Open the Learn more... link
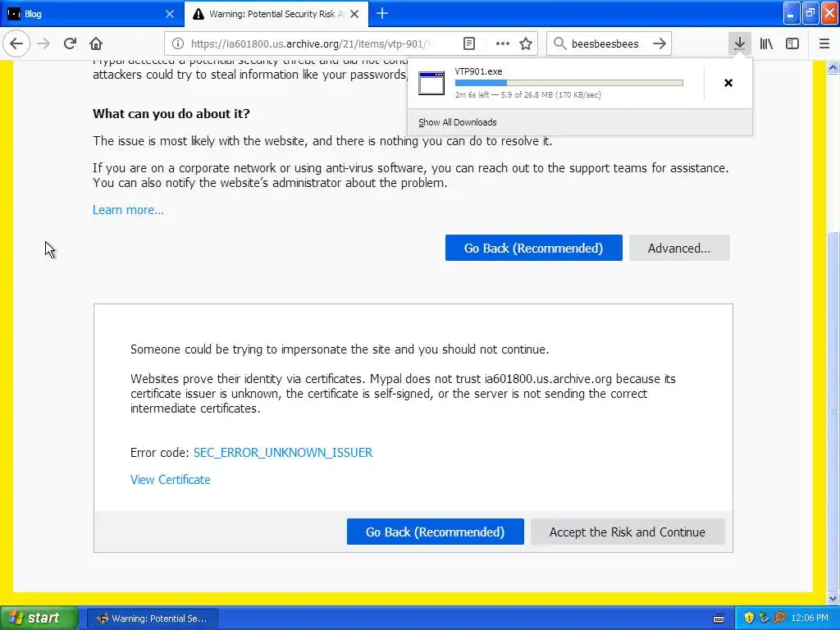The image size is (840, 630). pyautogui.click(x=128, y=210)
